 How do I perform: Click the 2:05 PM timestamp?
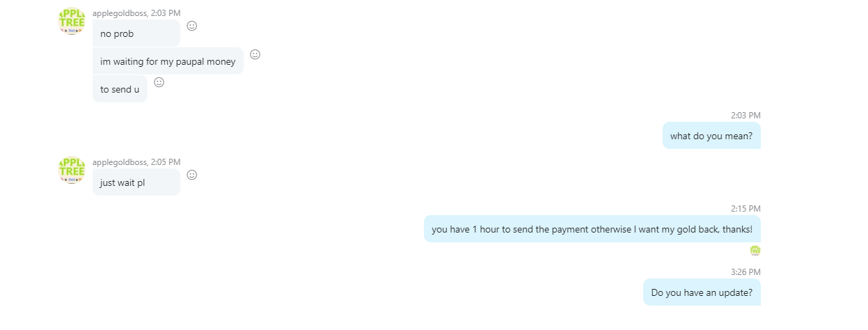coord(165,162)
